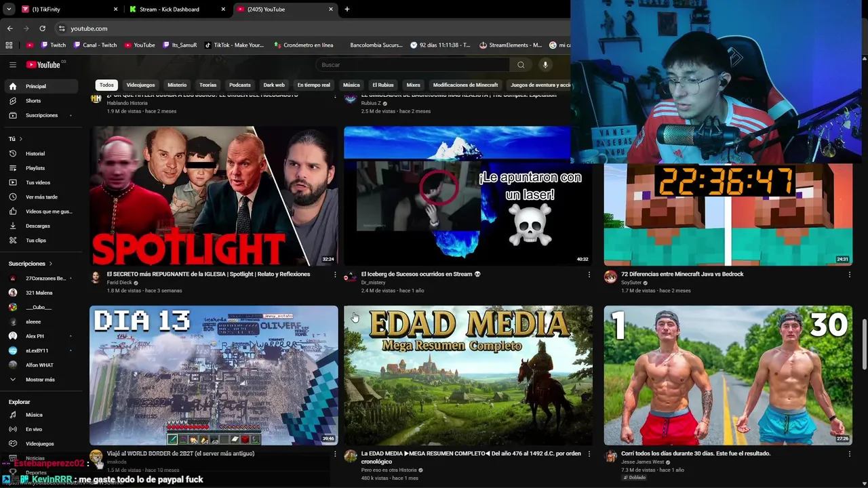Image resolution: width=868 pixels, height=488 pixels.
Task: Reload the current page
Action: tap(42, 28)
